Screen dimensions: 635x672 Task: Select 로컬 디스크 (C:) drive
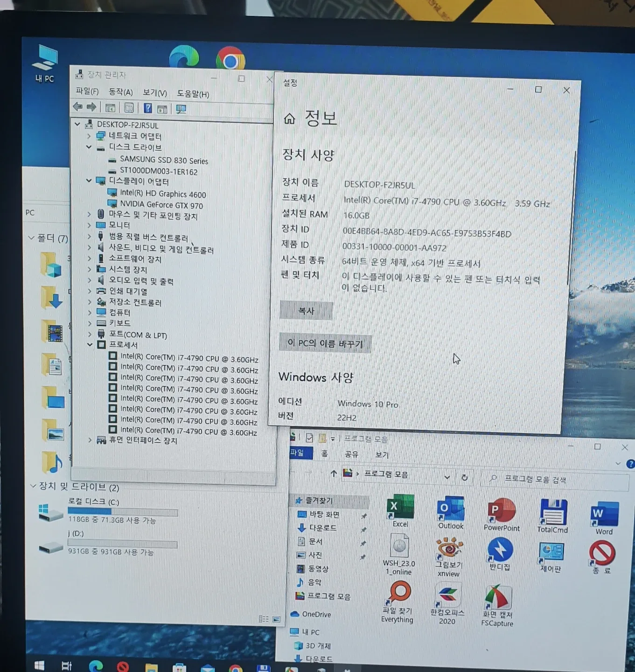point(108,511)
